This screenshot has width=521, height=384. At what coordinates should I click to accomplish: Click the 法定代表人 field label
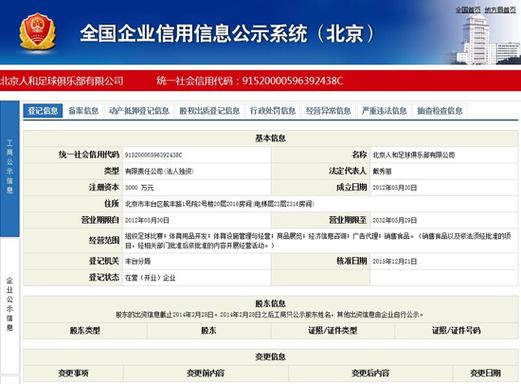pyautogui.click(x=347, y=171)
